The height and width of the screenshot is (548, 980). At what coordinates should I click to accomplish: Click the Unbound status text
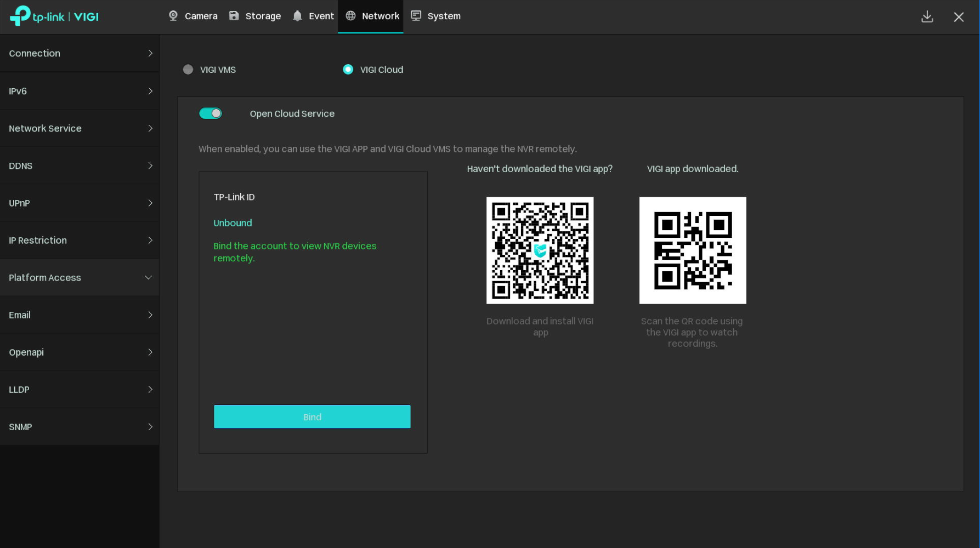233,223
